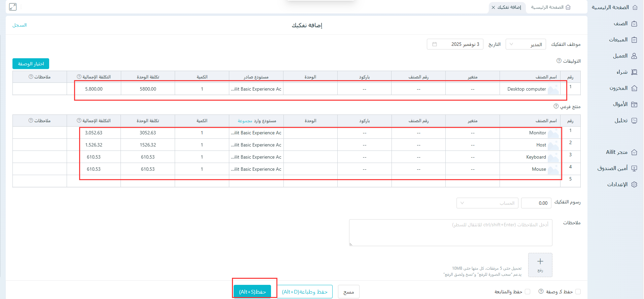Open الإعدادات gear icon in sidebar
The width and height of the screenshot is (644, 299).
(x=634, y=185)
